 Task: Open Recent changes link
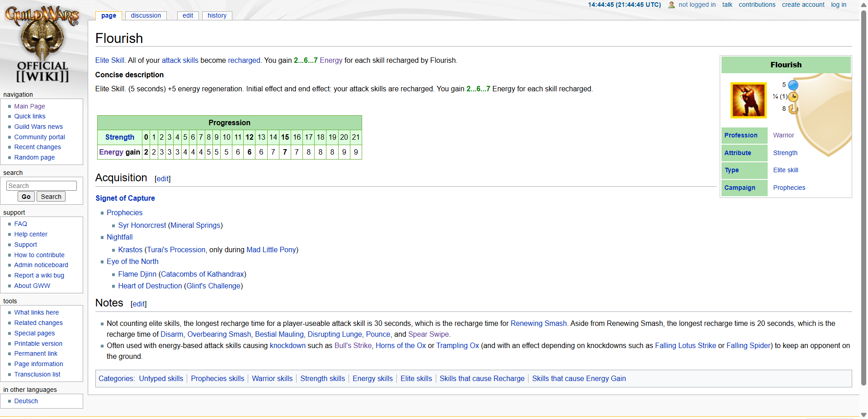[38, 147]
